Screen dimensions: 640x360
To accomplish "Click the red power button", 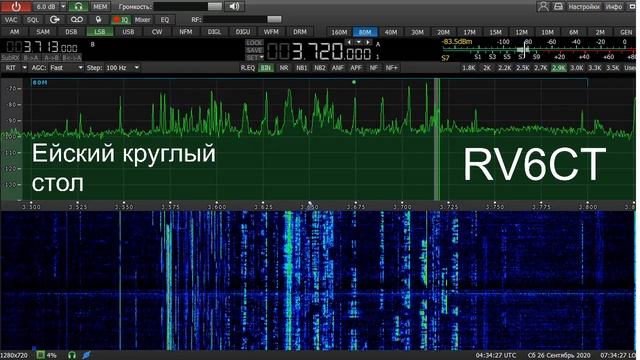I will 16,7.
